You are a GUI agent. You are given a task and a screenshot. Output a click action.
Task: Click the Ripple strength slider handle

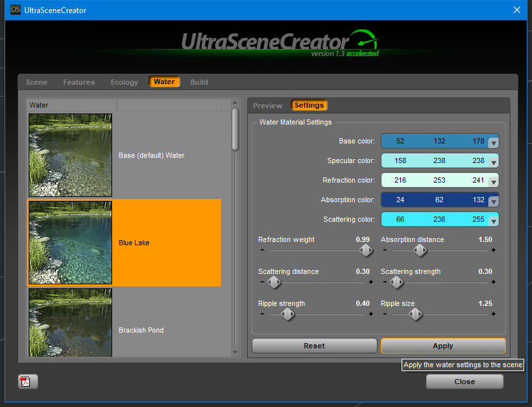(x=288, y=314)
